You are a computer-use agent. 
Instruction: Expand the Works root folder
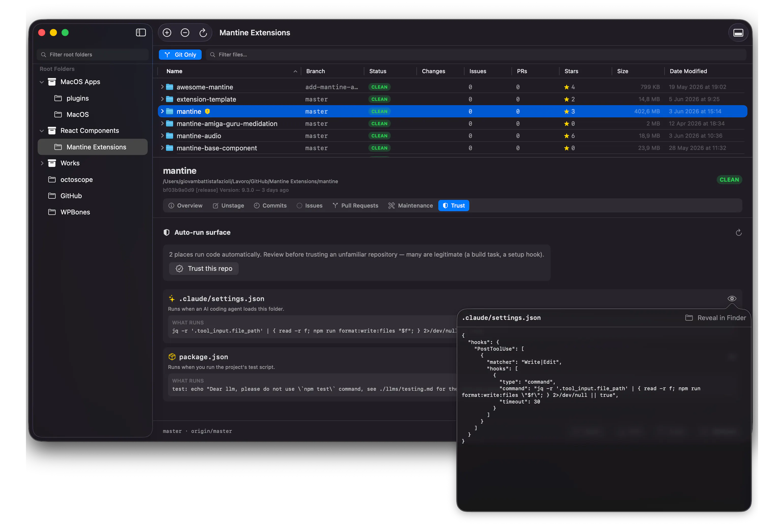coord(42,163)
